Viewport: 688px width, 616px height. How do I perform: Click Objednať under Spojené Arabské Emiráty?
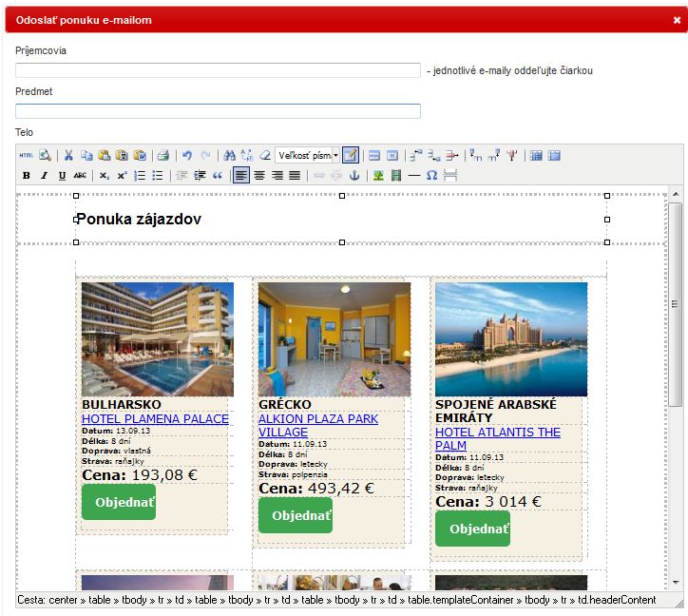(472, 529)
